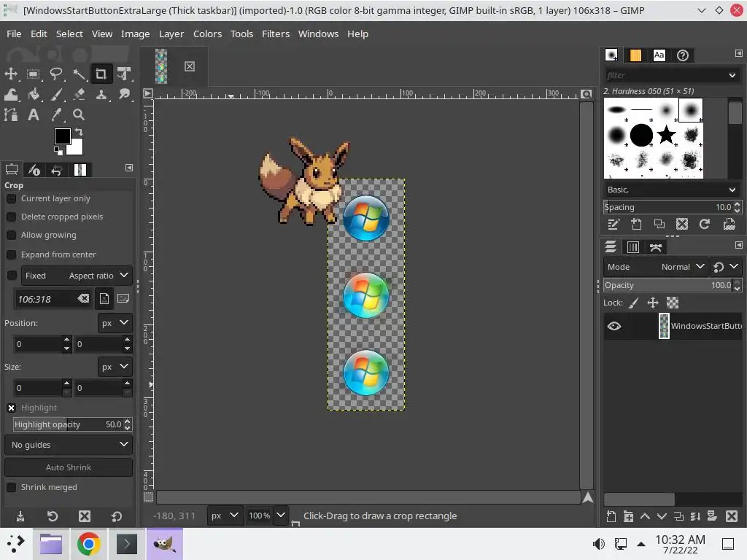The image size is (747, 560).
Task: Click the Auto Shrink button
Action: pos(69,467)
